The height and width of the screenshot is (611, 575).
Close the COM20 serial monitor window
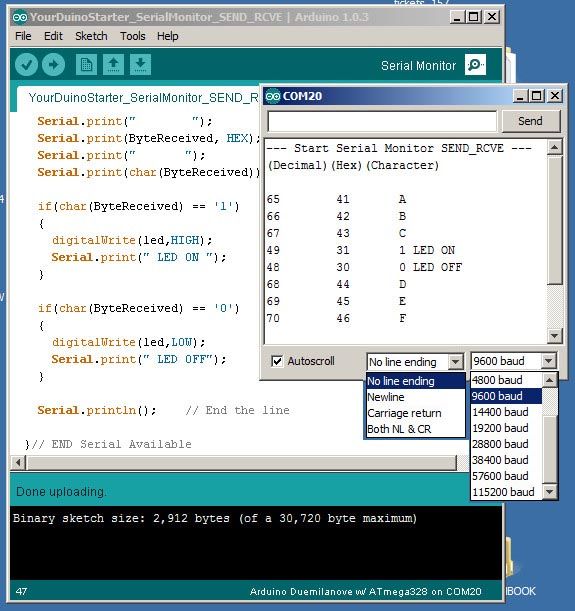[555, 96]
